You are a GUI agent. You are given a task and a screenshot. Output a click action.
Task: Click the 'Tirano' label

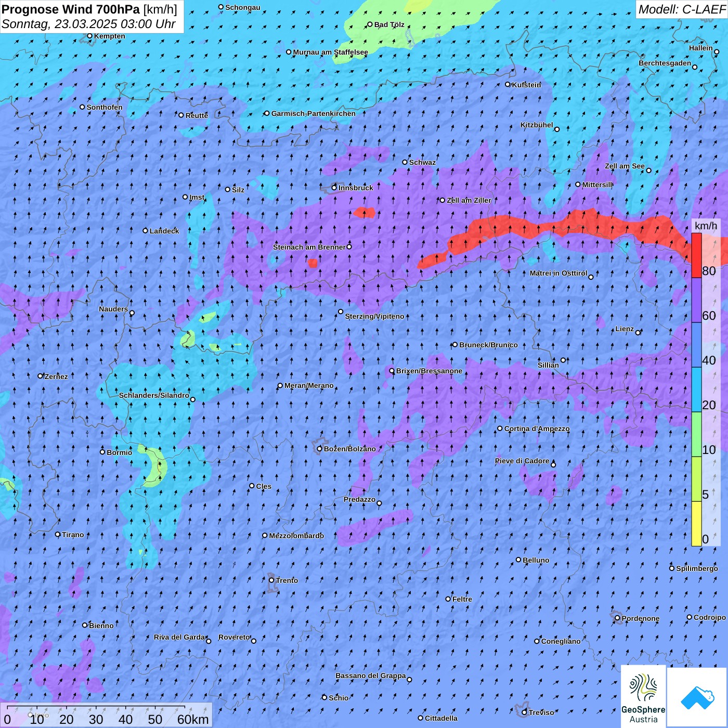tap(73, 535)
